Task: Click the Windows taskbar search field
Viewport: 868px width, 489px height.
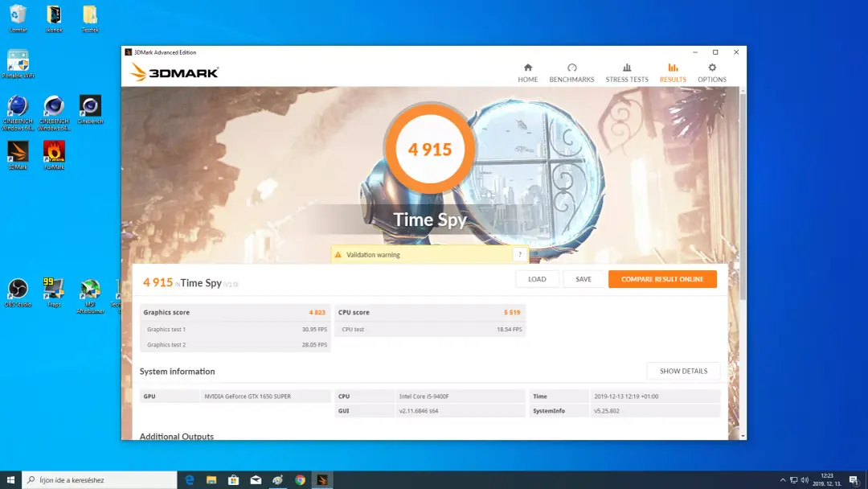Action: 100,479
